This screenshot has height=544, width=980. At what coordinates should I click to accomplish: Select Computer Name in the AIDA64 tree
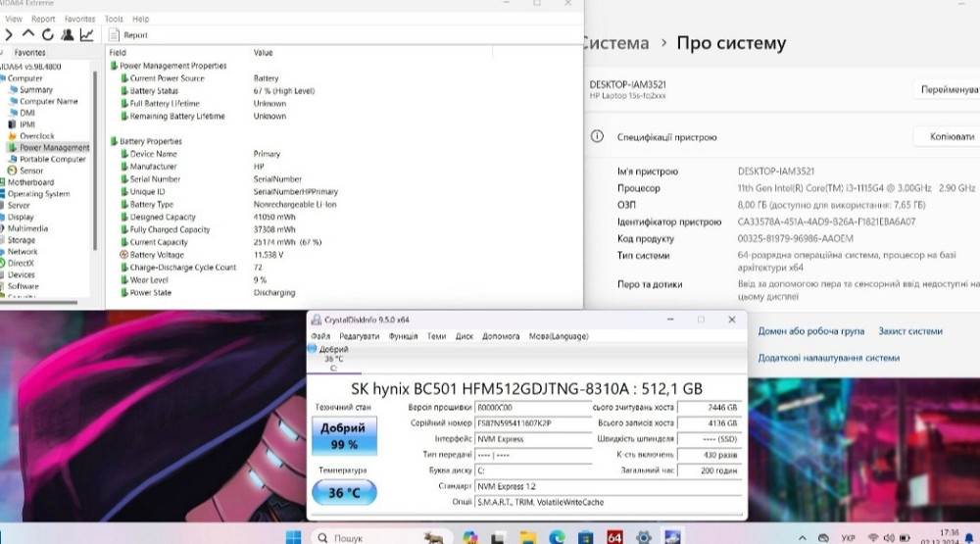(49, 101)
